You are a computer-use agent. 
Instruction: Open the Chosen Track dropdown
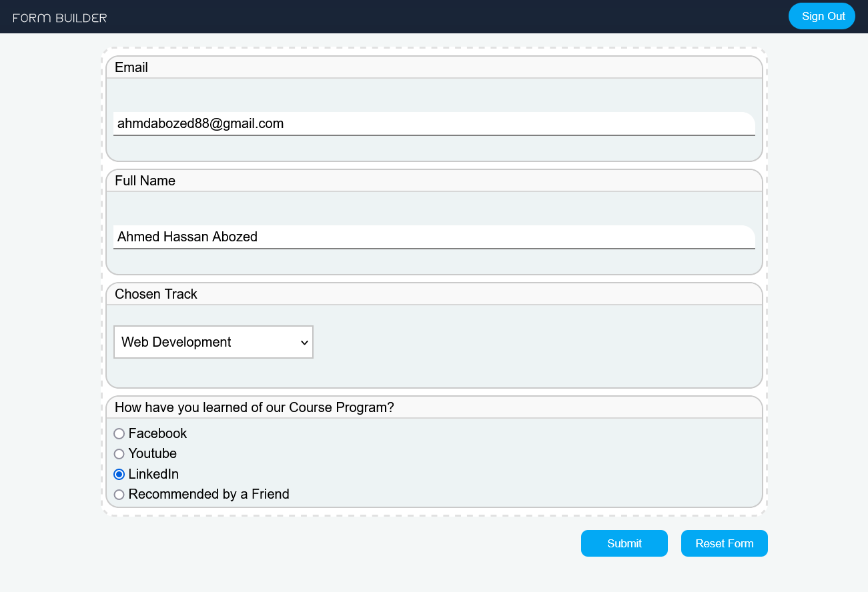pos(213,342)
